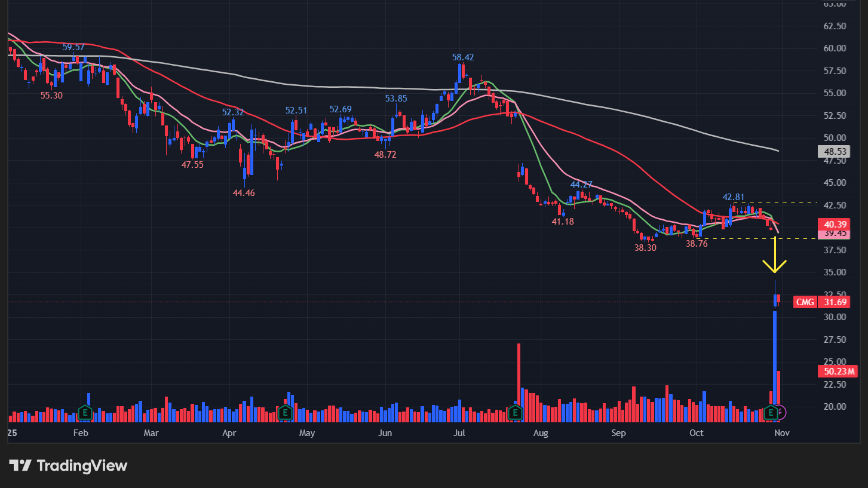Image resolution: width=868 pixels, height=488 pixels.
Task: Click the late October earnings E marker
Action: click(771, 412)
